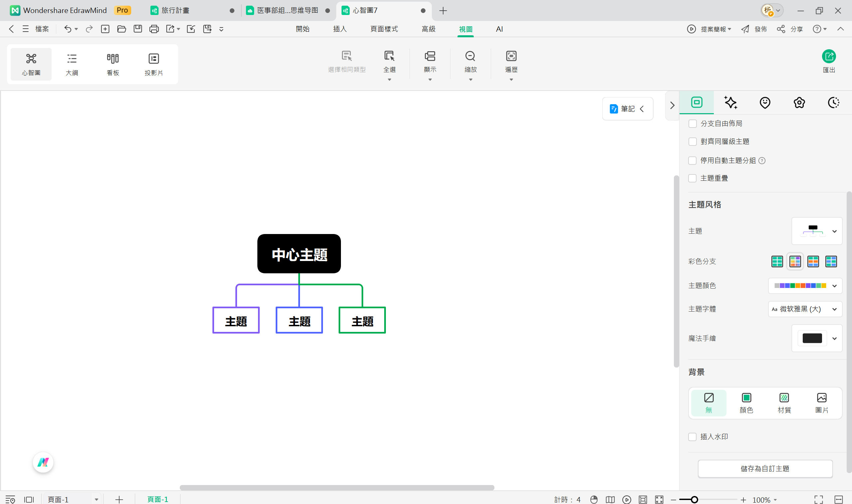Open the emoji sticker panel tab
This screenshot has height=504, width=852.
(x=765, y=103)
